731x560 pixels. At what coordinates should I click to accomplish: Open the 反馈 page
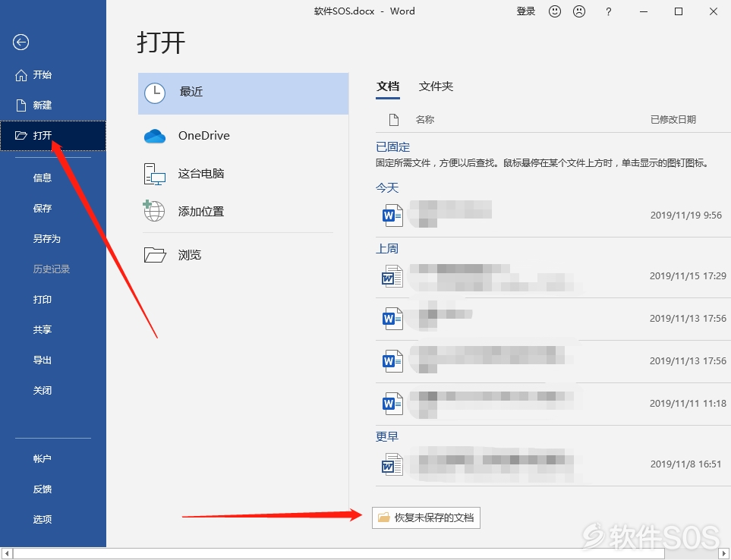click(43, 489)
